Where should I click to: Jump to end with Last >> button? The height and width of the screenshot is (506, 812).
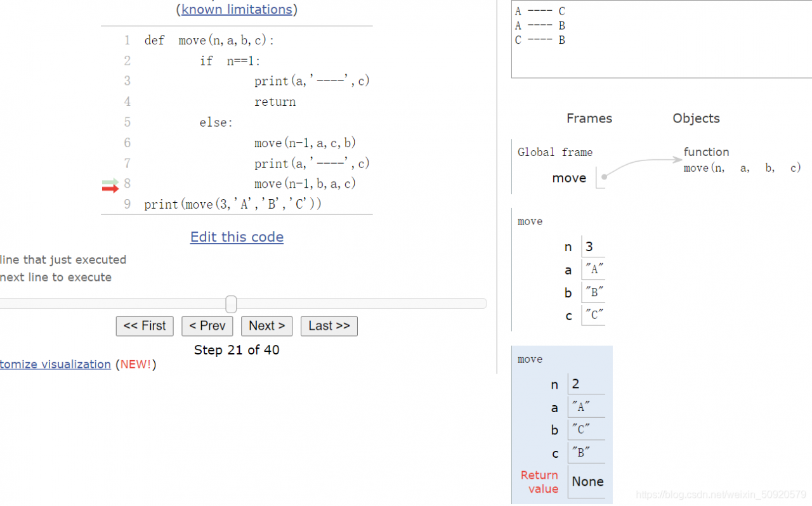[x=329, y=326]
